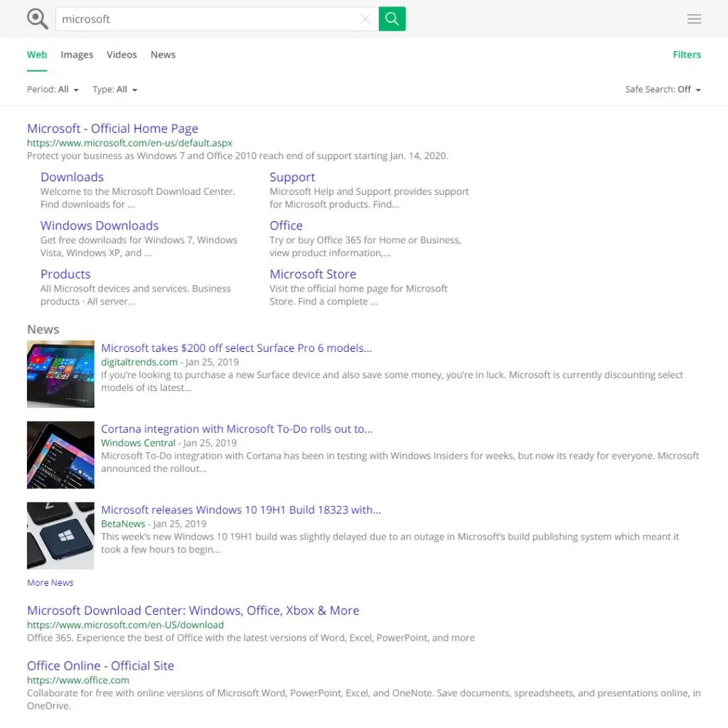Open the Safe Search dropdown
This screenshot has height=728, width=728.
pos(663,89)
